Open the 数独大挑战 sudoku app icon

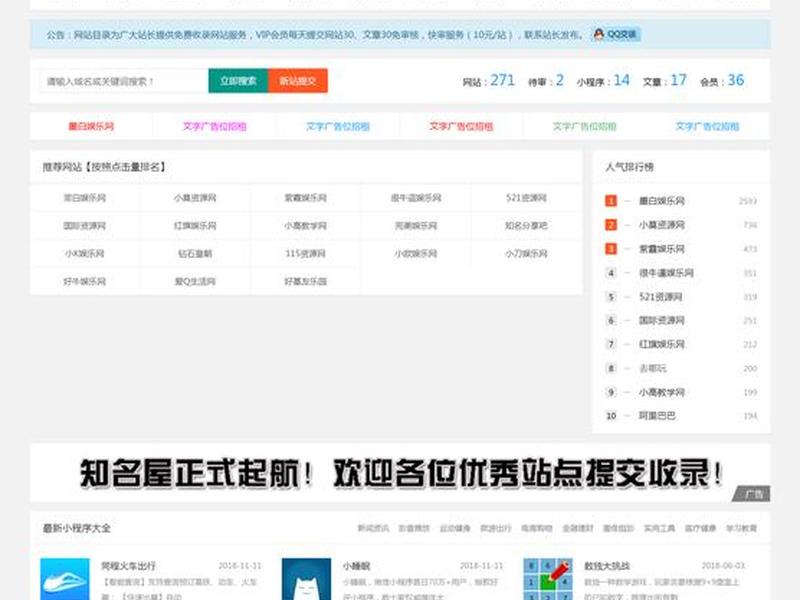(548, 579)
